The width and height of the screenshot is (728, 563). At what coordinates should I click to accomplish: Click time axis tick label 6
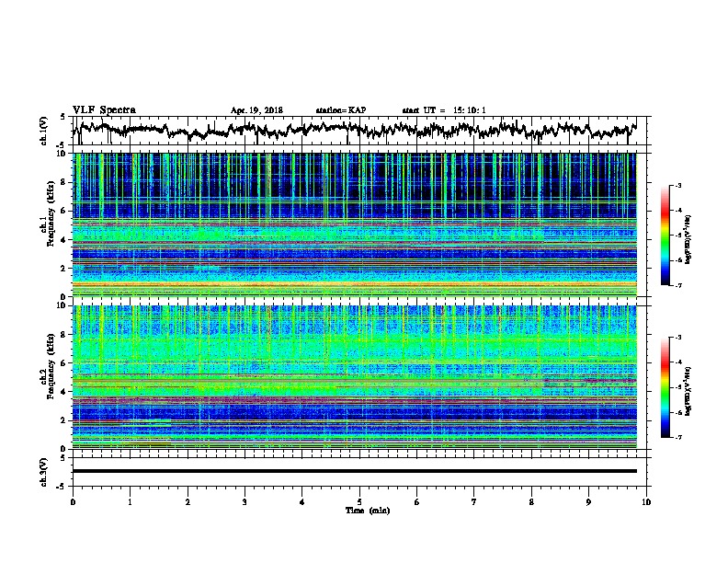click(x=417, y=502)
